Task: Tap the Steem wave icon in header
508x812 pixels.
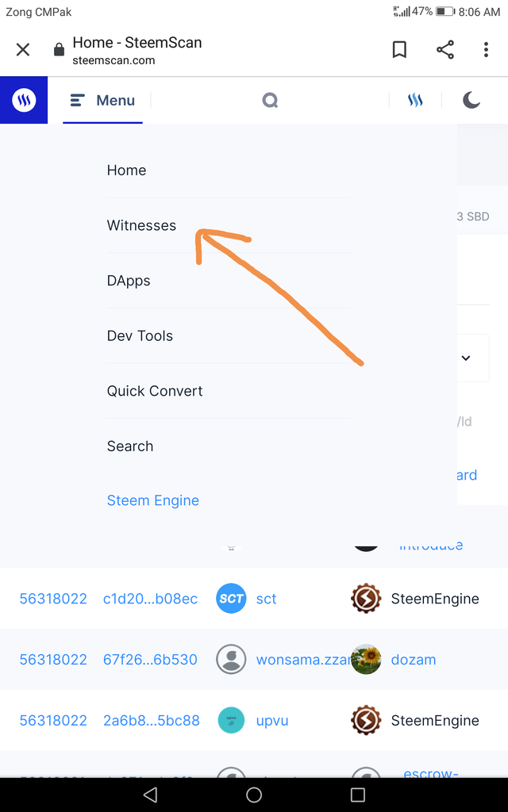Action: click(x=415, y=100)
